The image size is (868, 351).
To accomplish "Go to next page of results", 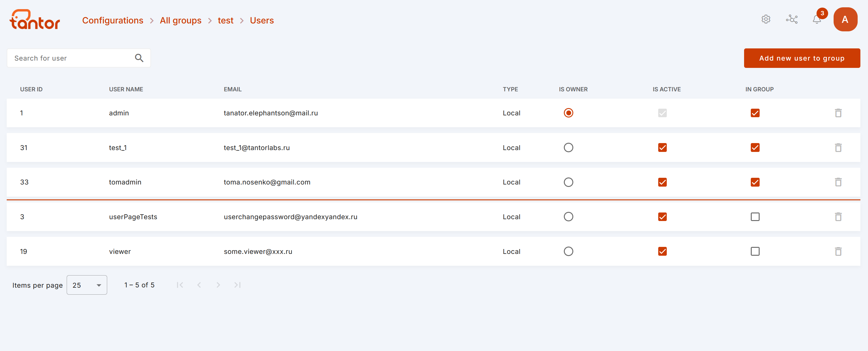I will point(218,285).
